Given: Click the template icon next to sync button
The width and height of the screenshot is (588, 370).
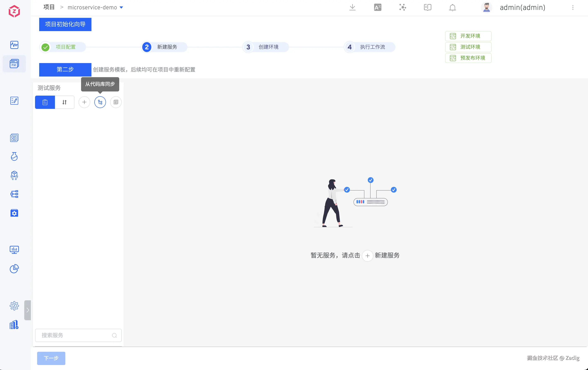Looking at the screenshot, I should pos(116,102).
